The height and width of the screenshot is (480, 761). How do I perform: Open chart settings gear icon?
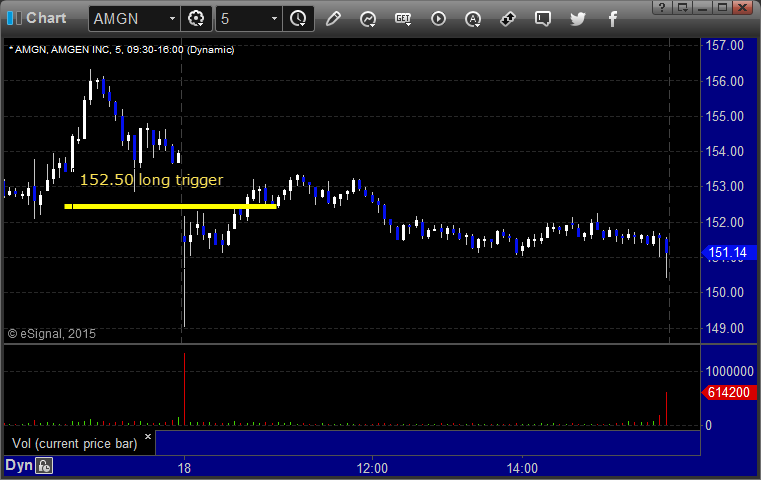point(196,19)
